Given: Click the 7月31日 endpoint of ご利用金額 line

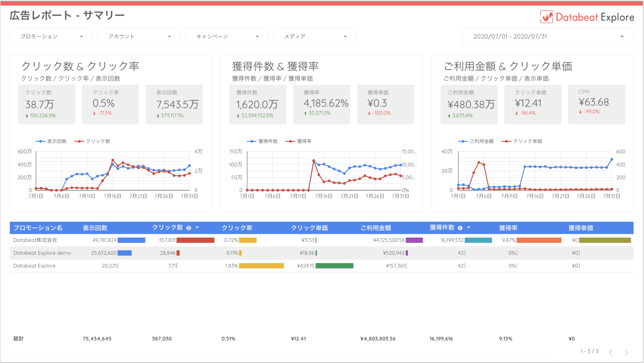Looking at the screenshot, I should click(x=612, y=160).
